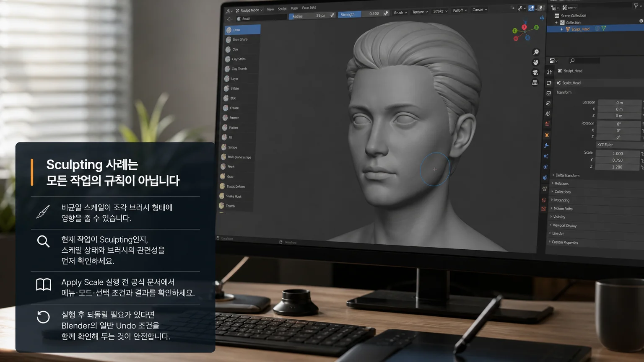Image resolution: width=644 pixels, height=362 pixels.
Task: Open the XYZ Euler rotation mode dropdown
Action: (619, 145)
